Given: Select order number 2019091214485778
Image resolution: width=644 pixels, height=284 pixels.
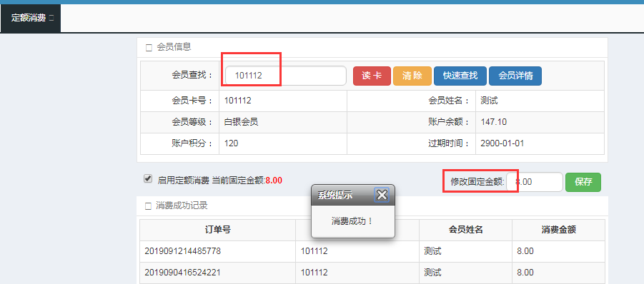Looking at the screenshot, I should pos(183,251).
